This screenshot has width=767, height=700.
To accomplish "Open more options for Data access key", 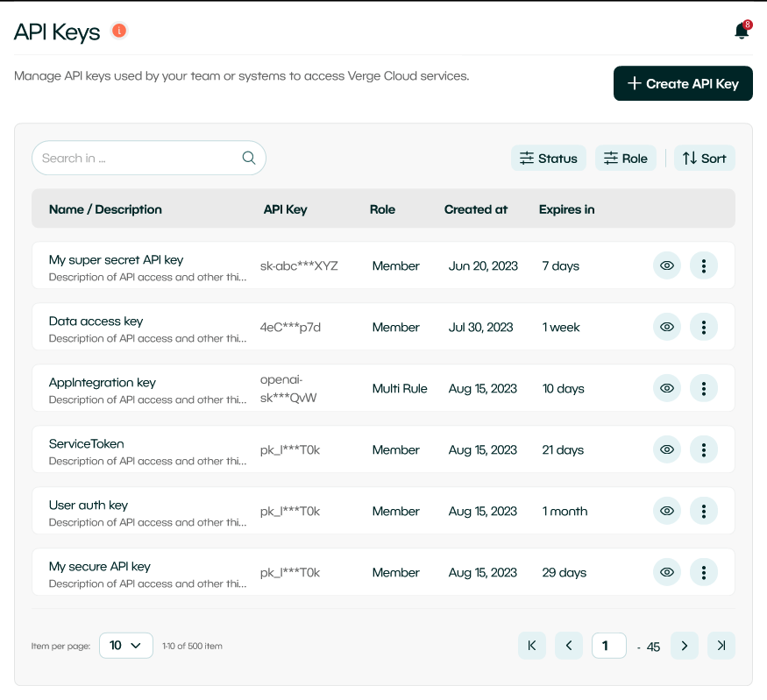I will tap(703, 327).
